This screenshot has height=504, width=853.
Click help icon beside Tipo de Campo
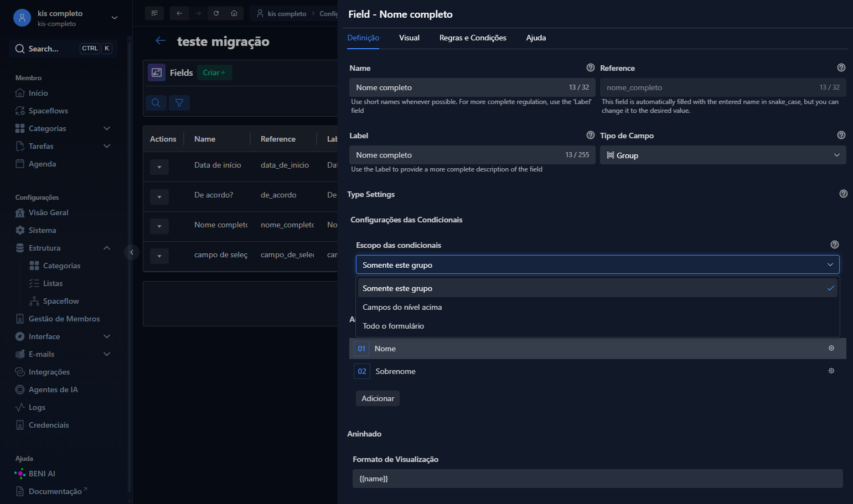point(841,135)
